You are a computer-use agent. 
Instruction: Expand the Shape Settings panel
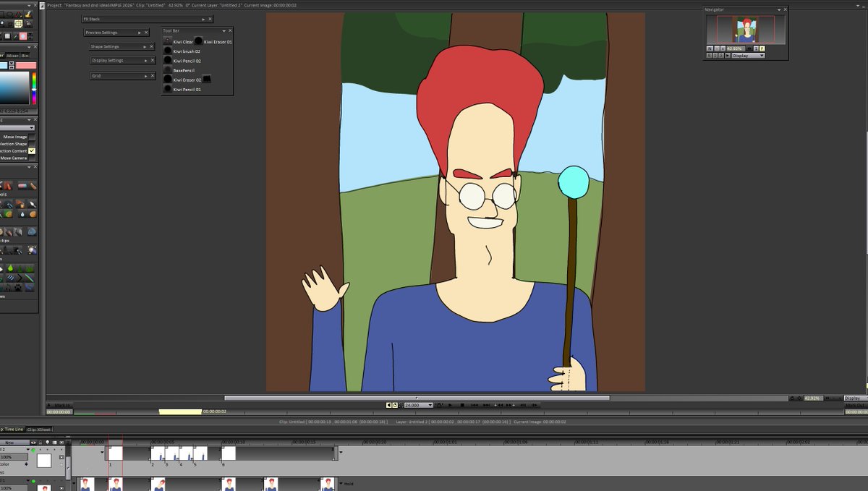pos(145,46)
